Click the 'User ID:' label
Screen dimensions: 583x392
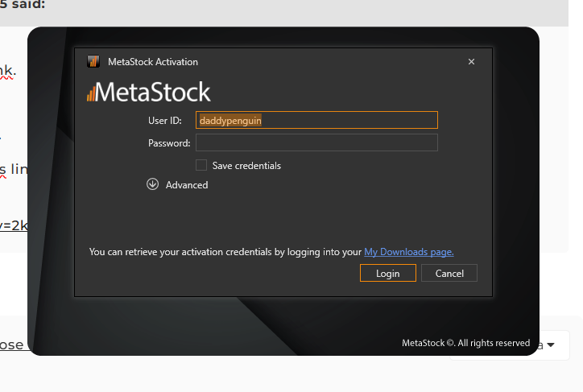(164, 121)
